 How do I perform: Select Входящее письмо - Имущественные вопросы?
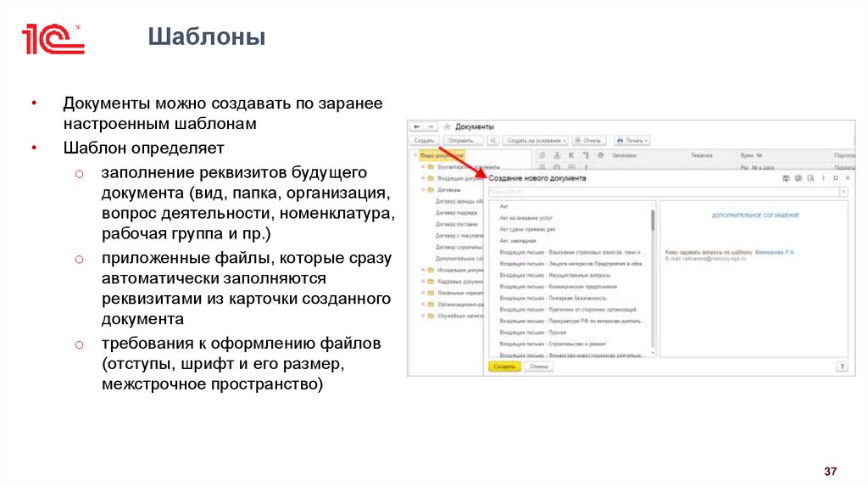[x=554, y=276]
